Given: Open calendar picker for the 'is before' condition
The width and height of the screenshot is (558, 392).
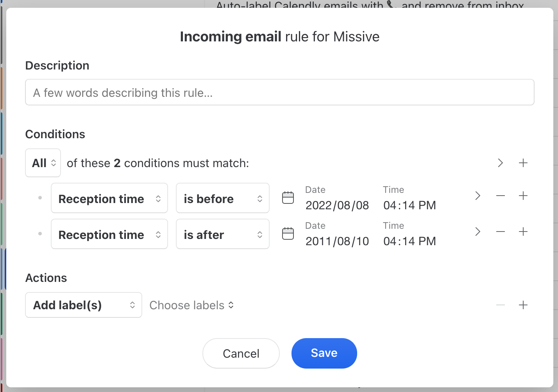Looking at the screenshot, I should 288,198.
